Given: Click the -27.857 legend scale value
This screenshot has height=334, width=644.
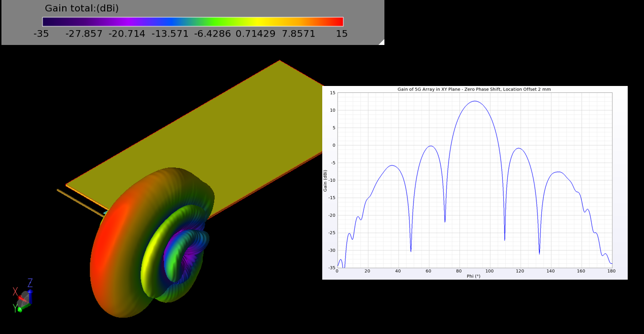Looking at the screenshot, I should pos(84,34).
